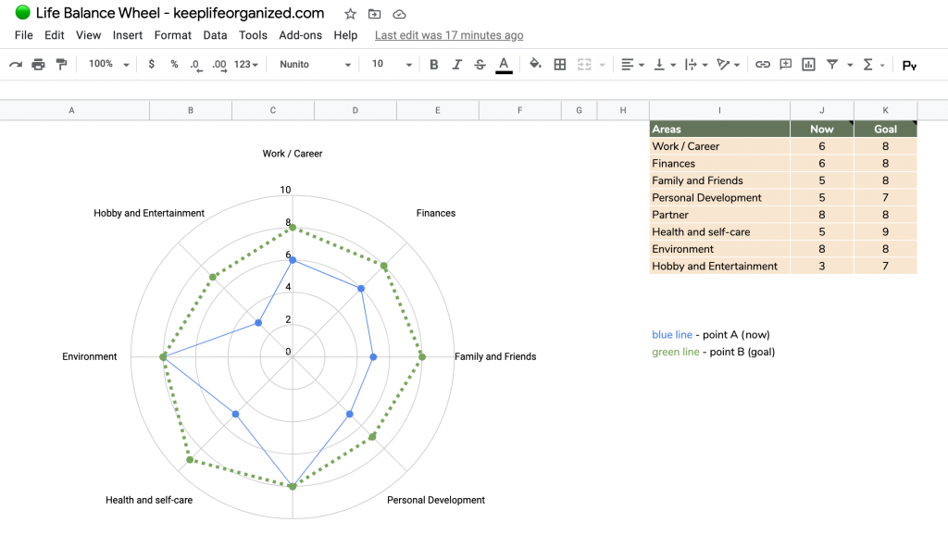Star the Life Balance Wheel spreadsheet
This screenshot has height=560, width=948.
349,14
